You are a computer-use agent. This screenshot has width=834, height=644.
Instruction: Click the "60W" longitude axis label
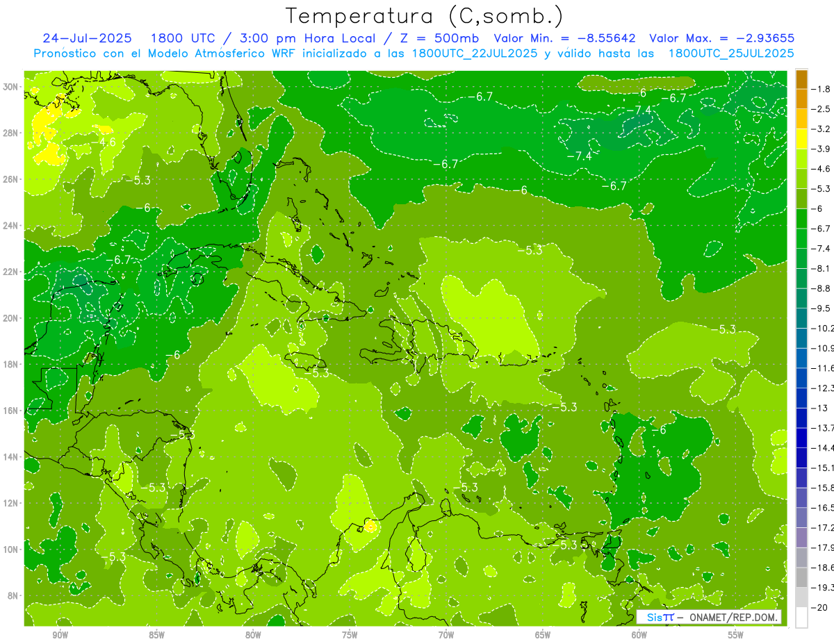639,635
